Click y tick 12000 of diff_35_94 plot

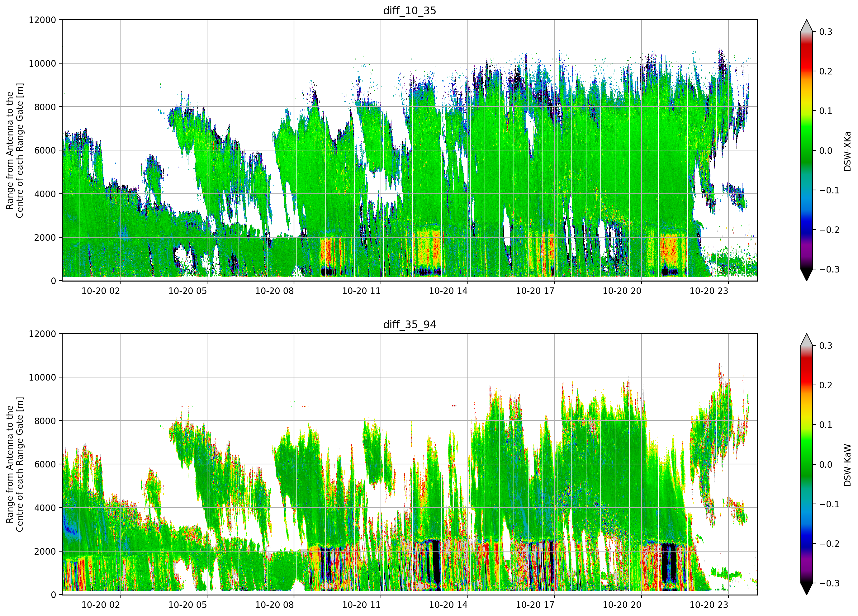[x=42, y=334]
